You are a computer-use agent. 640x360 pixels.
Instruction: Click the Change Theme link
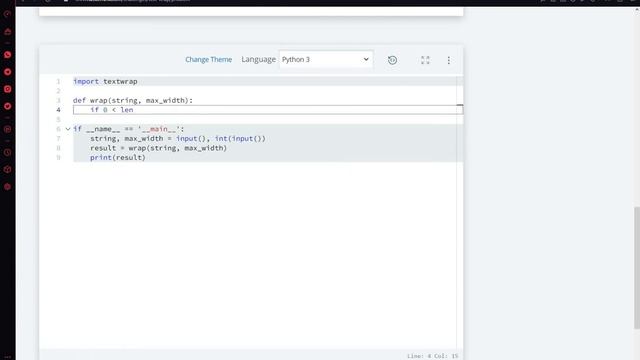click(209, 60)
